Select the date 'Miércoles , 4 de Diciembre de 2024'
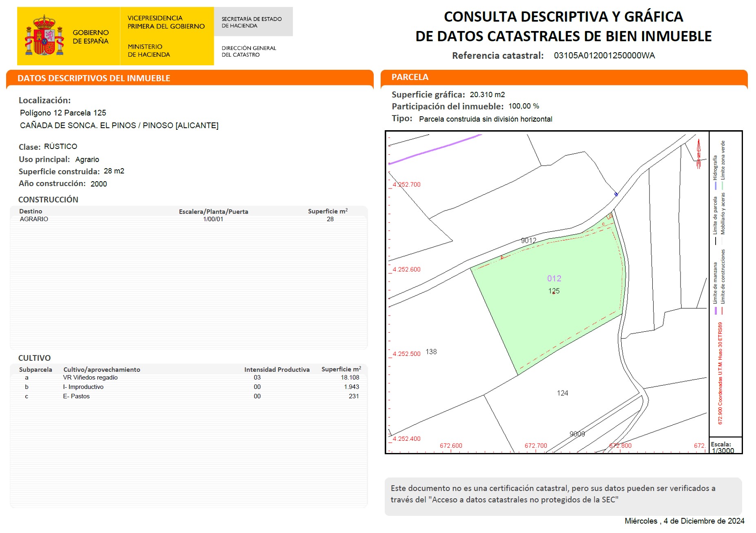 (685, 521)
